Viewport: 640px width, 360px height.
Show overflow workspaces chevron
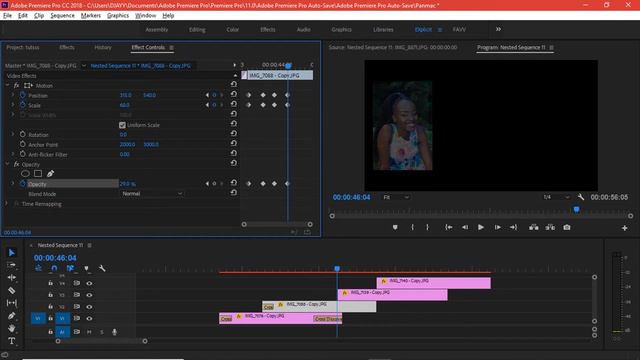pyautogui.click(x=498, y=29)
